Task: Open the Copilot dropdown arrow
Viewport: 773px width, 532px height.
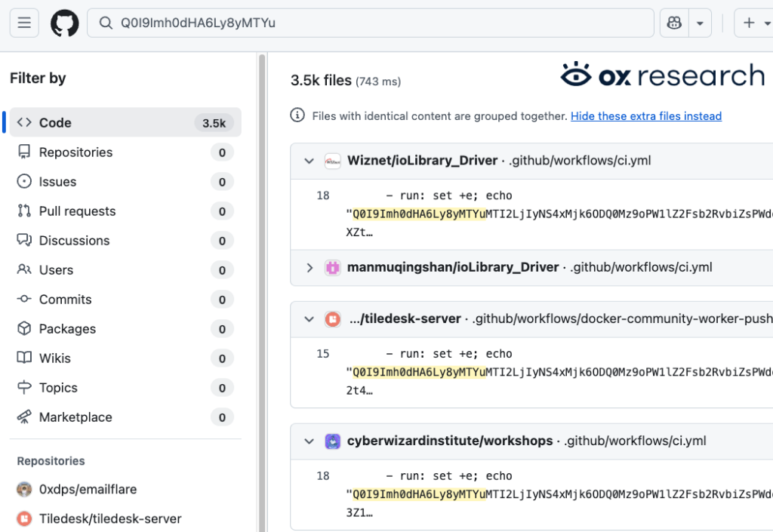Action: [700, 23]
